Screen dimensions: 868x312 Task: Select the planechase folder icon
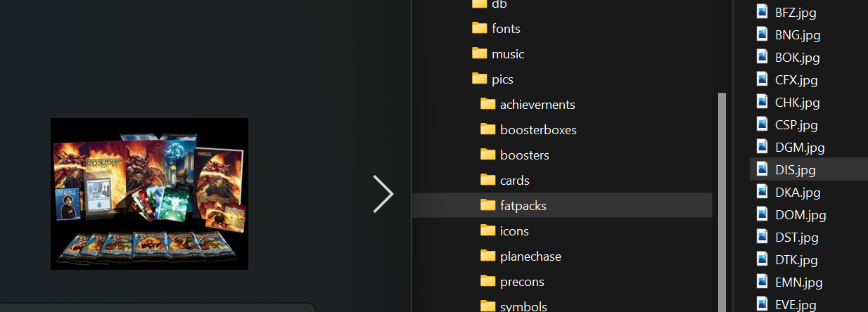(488, 256)
